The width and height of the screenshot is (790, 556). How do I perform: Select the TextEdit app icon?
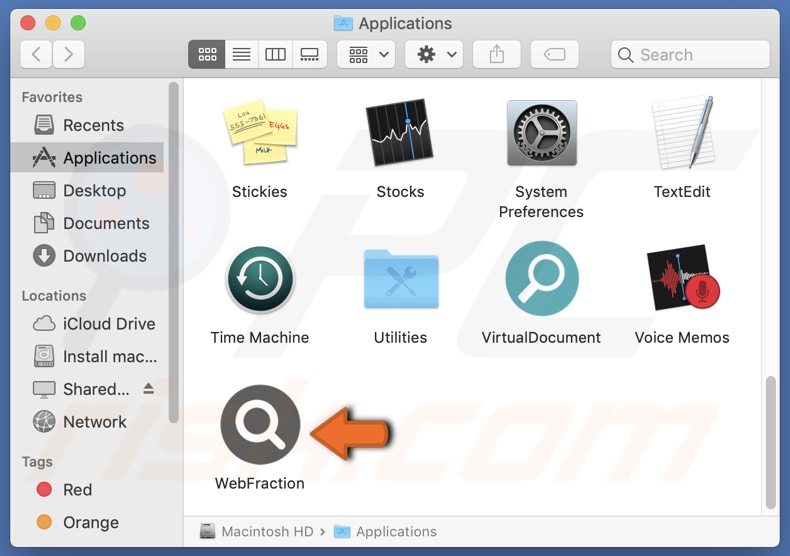click(682, 134)
